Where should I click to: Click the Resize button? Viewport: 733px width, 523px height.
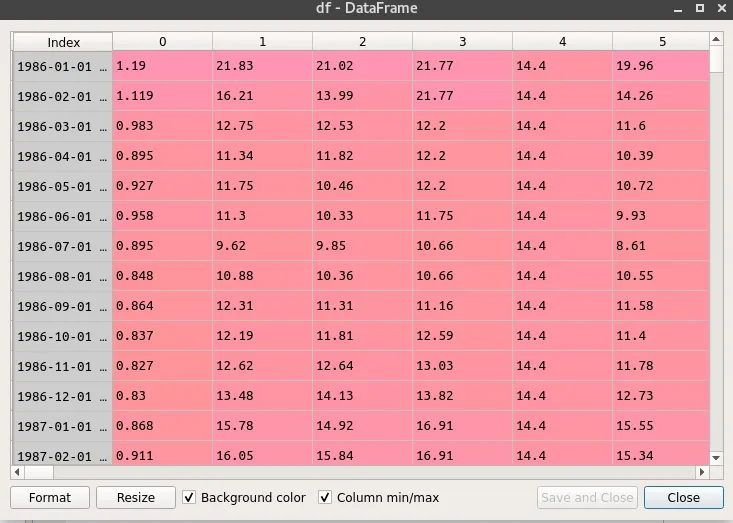(136, 498)
